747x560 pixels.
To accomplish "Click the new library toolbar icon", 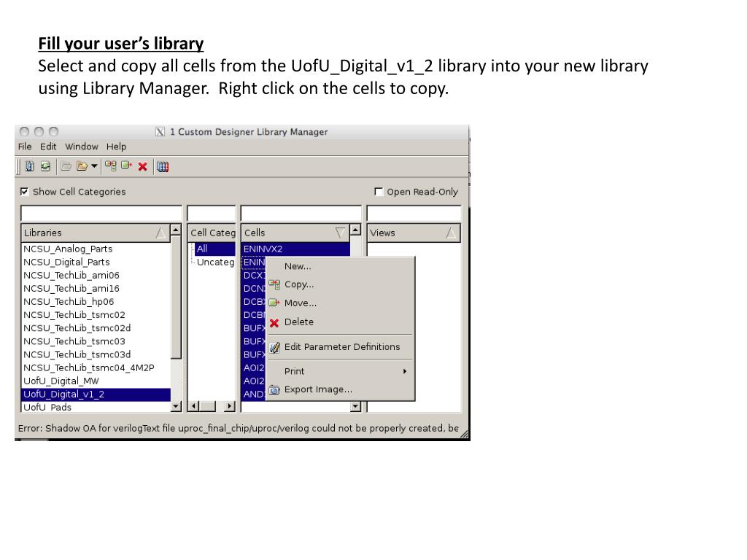I will 29,166.
